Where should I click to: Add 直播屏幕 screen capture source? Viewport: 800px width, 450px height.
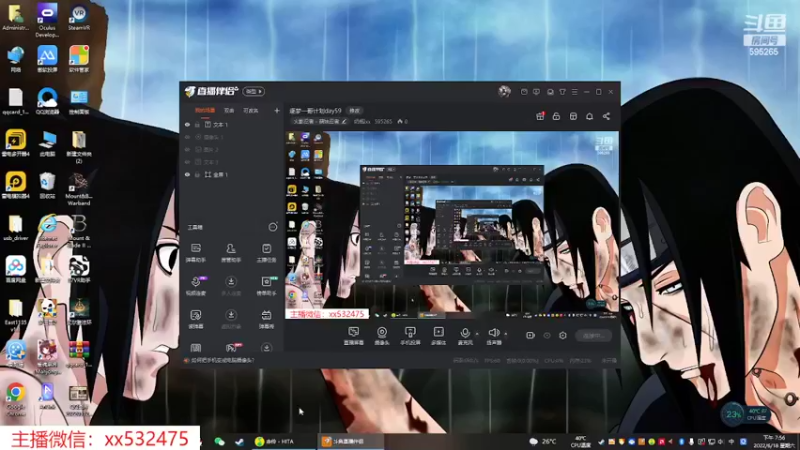pos(354,336)
